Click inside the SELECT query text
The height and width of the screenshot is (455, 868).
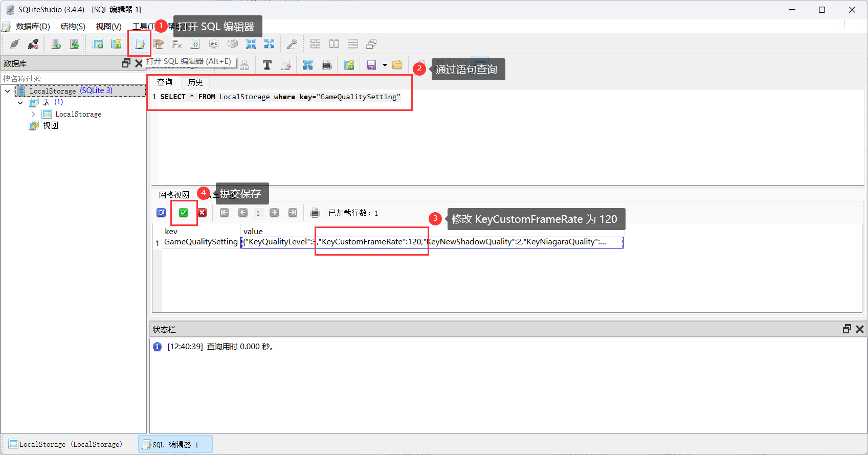[x=280, y=97]
